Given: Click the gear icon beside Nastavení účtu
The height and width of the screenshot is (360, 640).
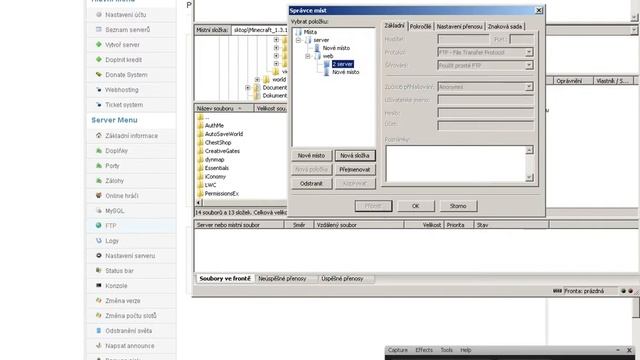Looking at the screenshot, I should point(99,15).
